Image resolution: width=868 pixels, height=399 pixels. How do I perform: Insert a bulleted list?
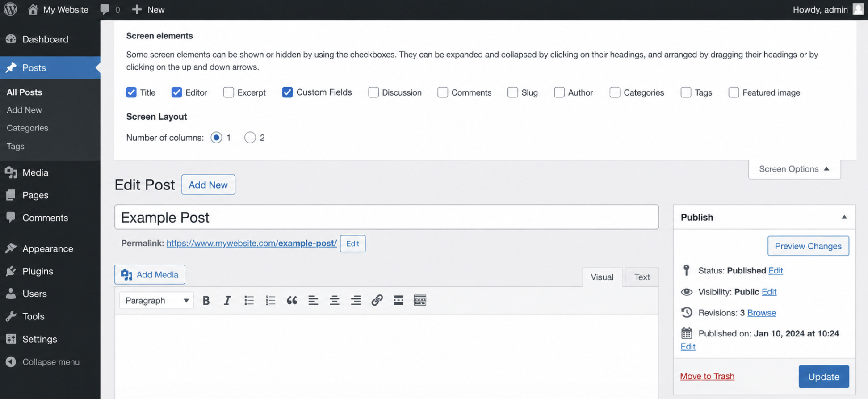coord(249,301)
